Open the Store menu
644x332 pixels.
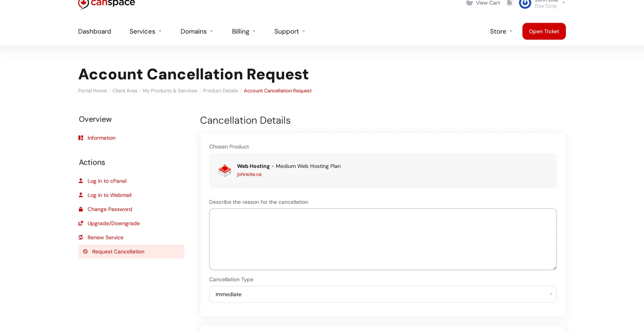[x=498, y=31]
